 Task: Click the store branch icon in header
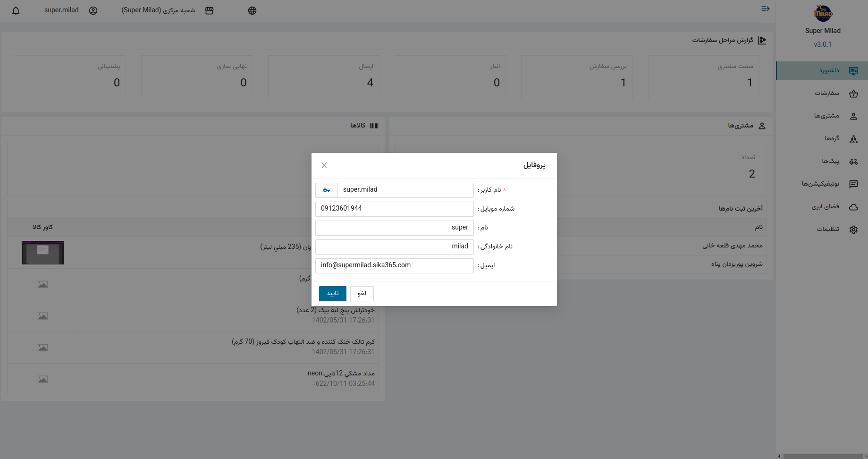tap(209, 11)
